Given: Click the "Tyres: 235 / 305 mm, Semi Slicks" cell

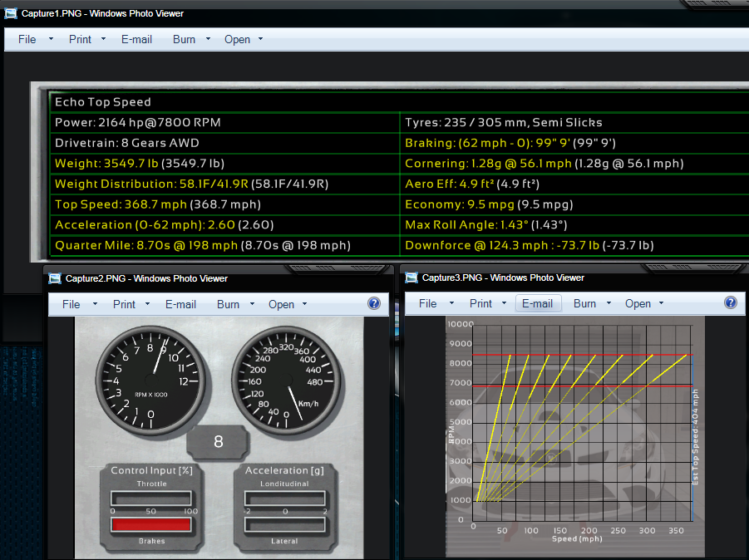Looking at the screenshot, I should tap(574, 122).
